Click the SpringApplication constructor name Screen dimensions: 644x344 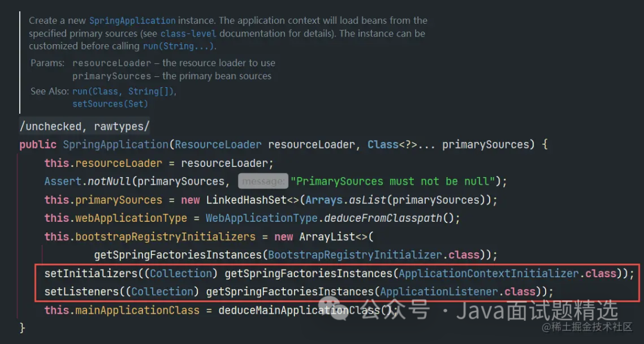(x=116, y=144)
